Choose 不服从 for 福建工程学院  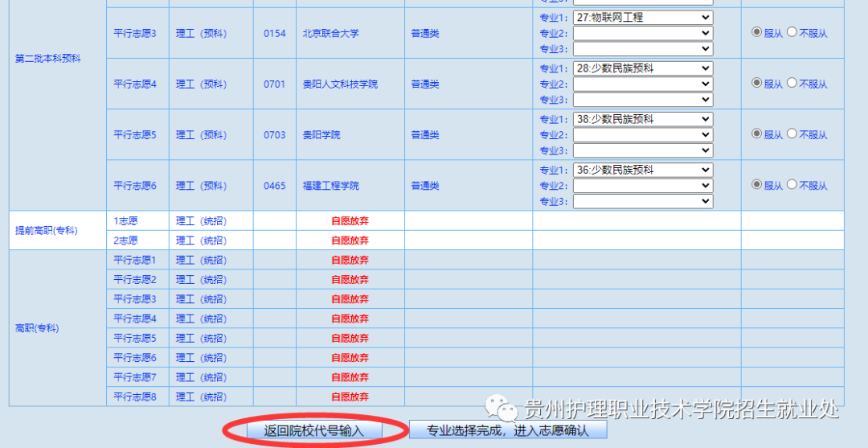[x=792, y=184]
